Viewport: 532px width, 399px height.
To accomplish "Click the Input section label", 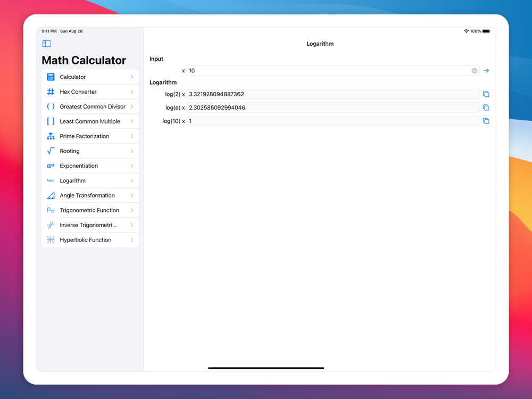I will click(x=156, y=59).
